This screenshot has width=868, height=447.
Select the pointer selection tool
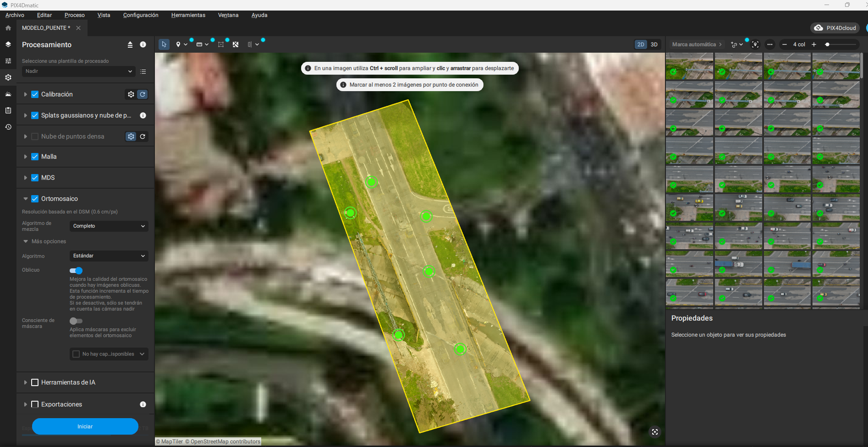[164, 44]
